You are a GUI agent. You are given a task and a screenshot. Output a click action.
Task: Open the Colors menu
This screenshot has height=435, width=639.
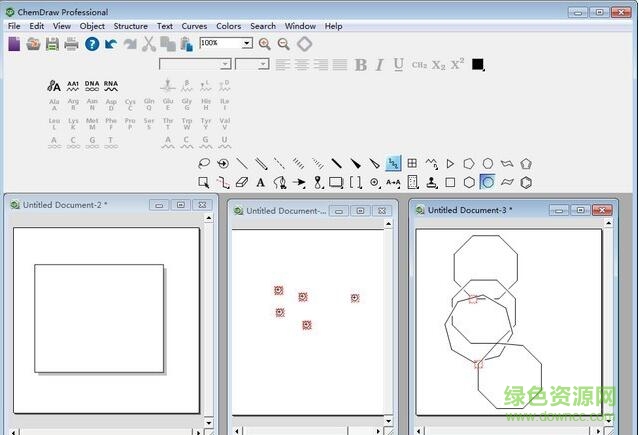pos(229,26)
